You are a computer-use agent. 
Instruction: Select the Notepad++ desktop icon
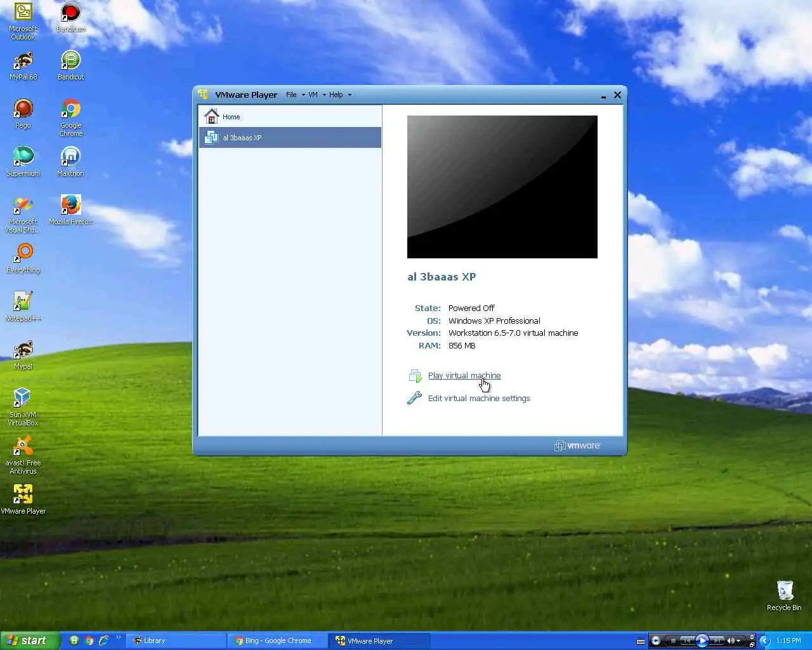(23, 307)
